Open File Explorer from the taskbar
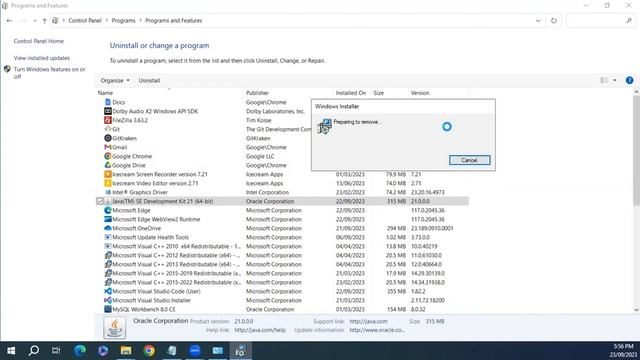640x360 pixels. point(126,350)
